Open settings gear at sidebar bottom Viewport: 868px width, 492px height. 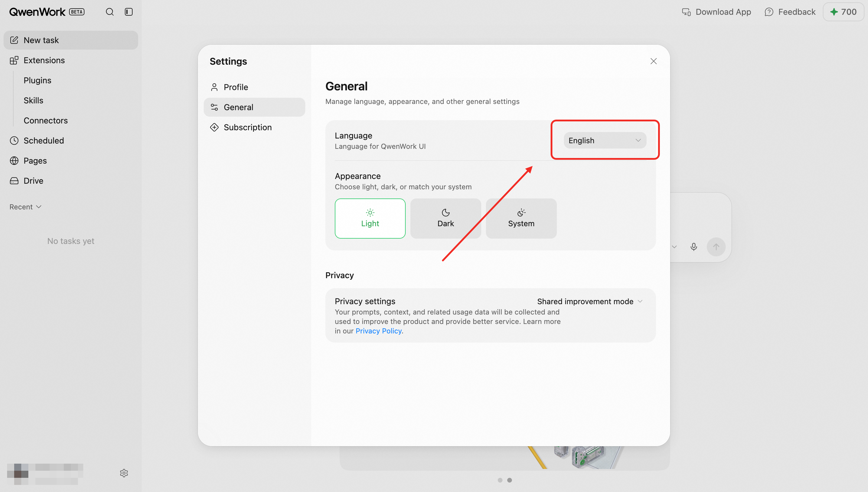coord(124,473)
